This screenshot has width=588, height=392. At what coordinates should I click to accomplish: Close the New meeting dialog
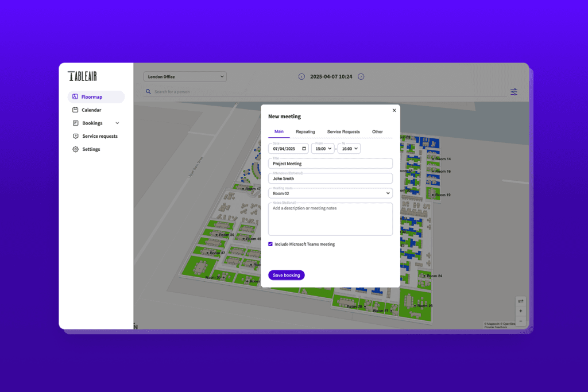pyautogui.click(x=394, y=110)
